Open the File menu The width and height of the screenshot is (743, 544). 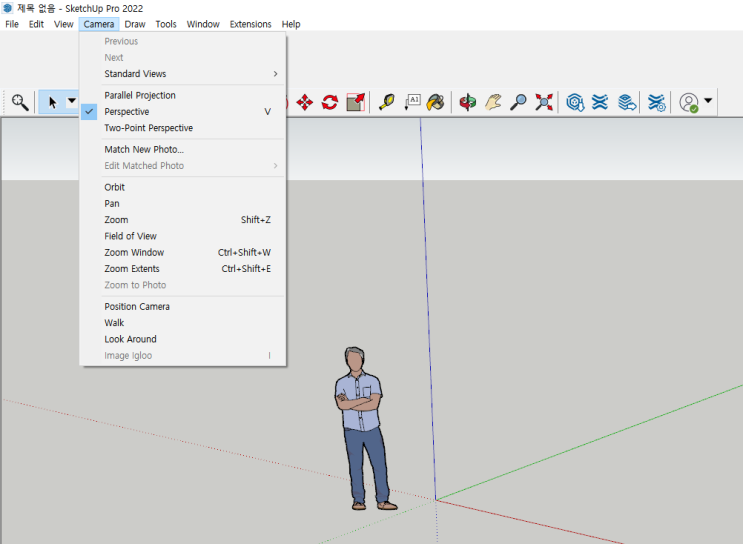tap(12, 24)
